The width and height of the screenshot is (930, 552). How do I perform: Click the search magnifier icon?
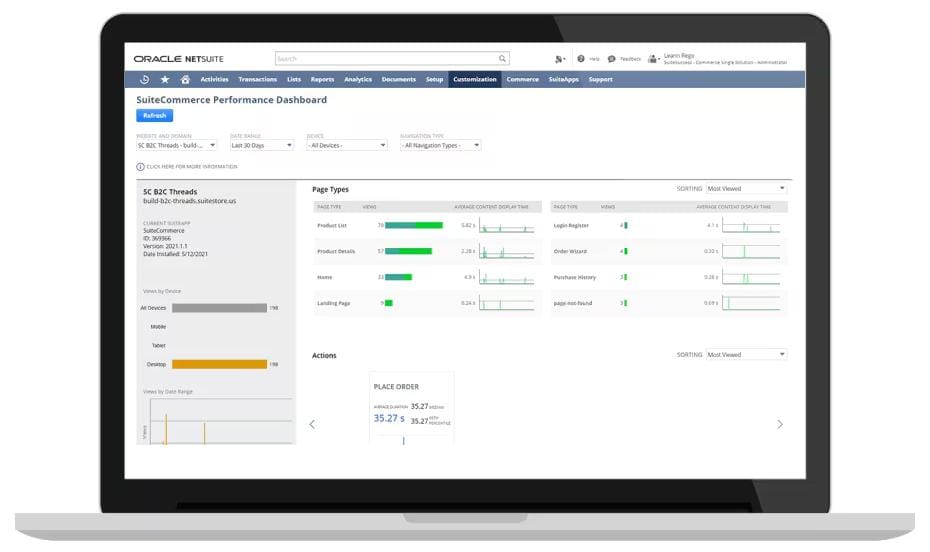tap(502, 58)
